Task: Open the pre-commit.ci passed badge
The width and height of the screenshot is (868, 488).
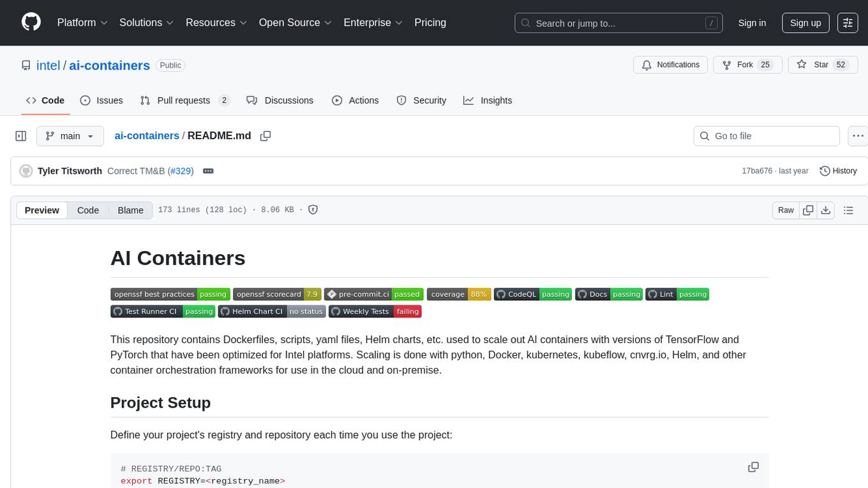Action: 373,294
